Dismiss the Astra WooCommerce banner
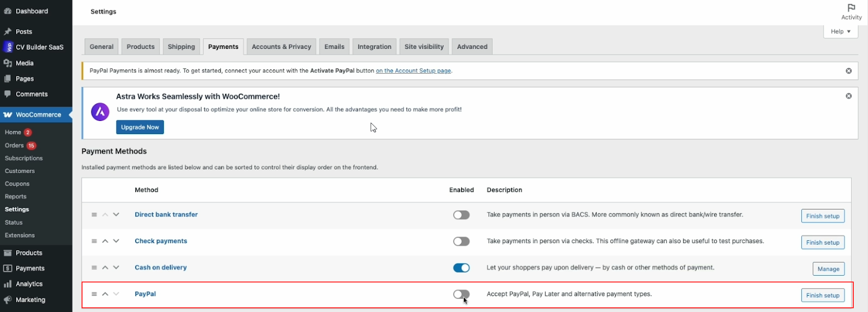This screenshot has height=312, width=868. [848, 96]
